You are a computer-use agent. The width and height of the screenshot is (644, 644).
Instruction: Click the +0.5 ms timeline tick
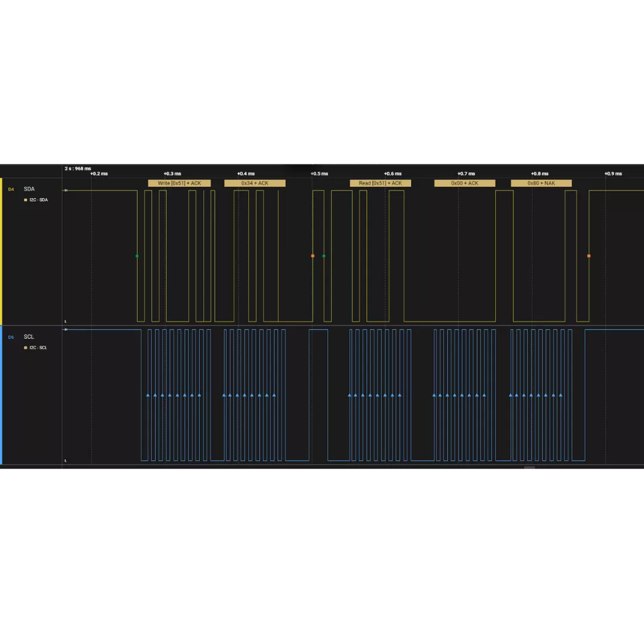319,174
